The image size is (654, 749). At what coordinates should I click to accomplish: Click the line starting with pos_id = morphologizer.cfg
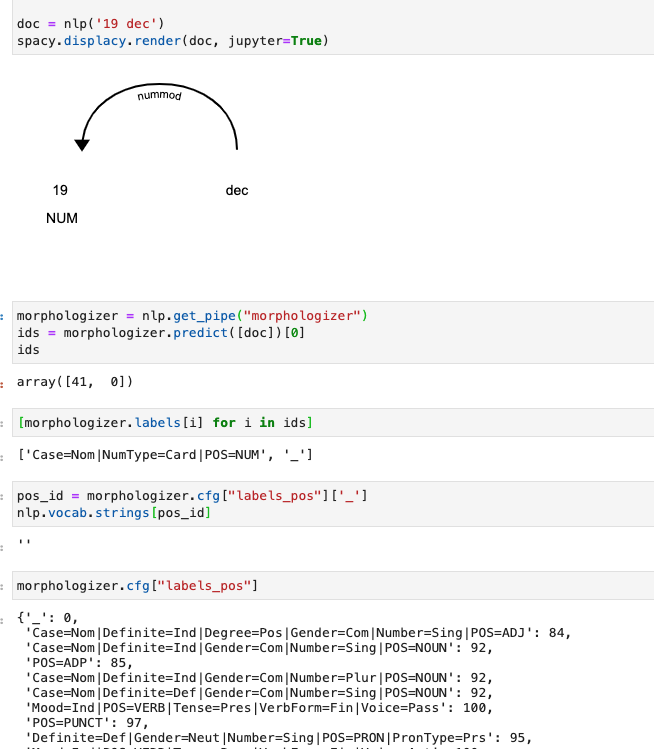pyautogui.click(x=192, y=496)
